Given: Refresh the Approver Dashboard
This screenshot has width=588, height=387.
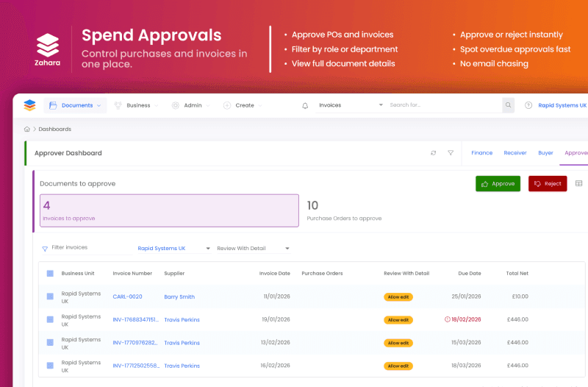Looking at the screenshot, I should click(433, 153).
